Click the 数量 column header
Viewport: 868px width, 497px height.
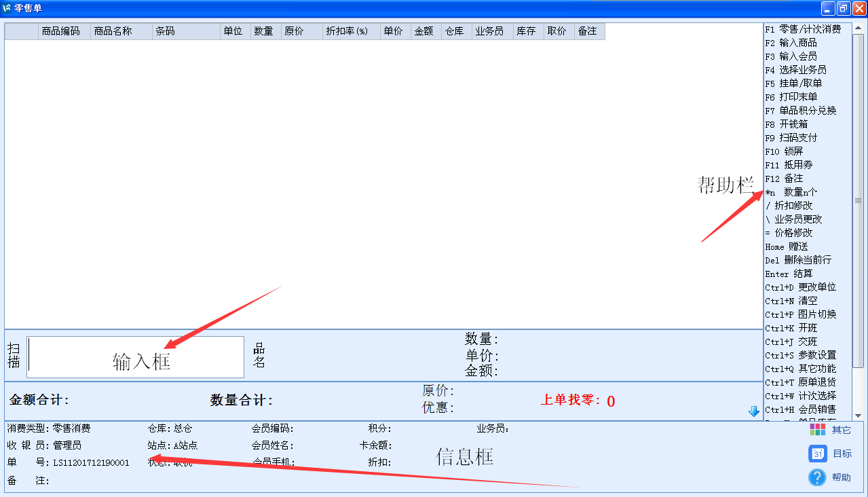[266, 31]
